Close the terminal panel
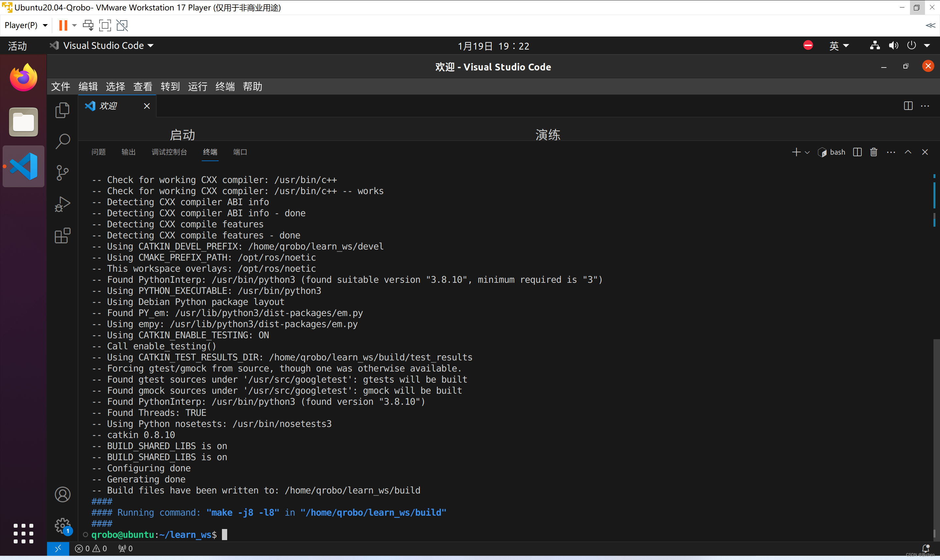The width and height of the screenshot is (940, 560). pos(925,152)
